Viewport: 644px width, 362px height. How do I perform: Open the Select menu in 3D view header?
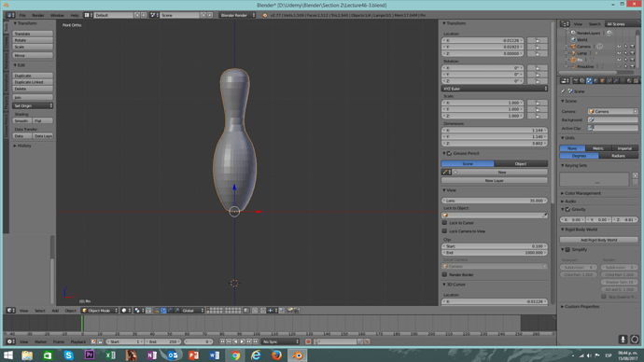point(40,311)
